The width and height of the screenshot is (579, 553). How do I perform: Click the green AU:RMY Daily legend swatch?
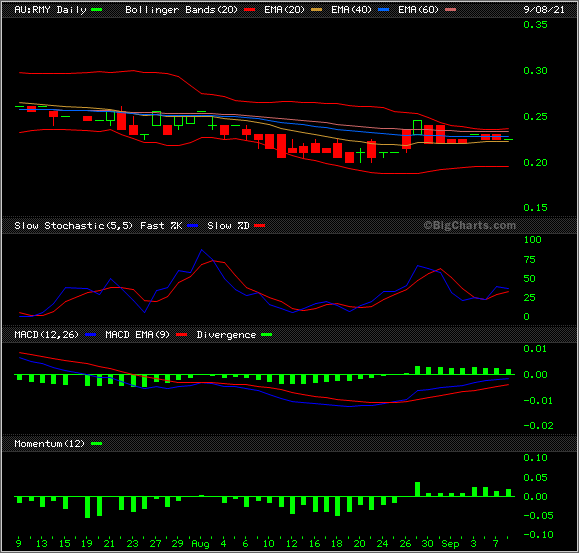pos(96,10)
